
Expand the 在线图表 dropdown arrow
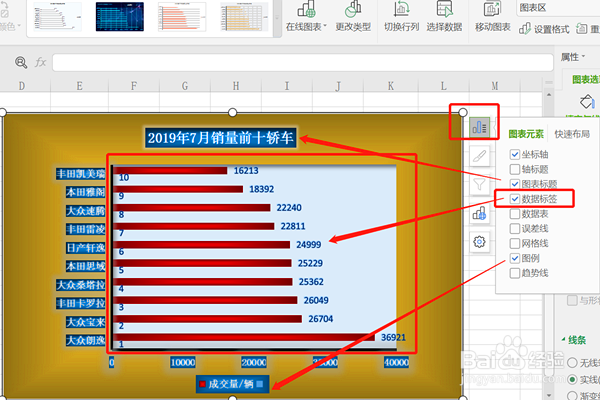[325, 26]
